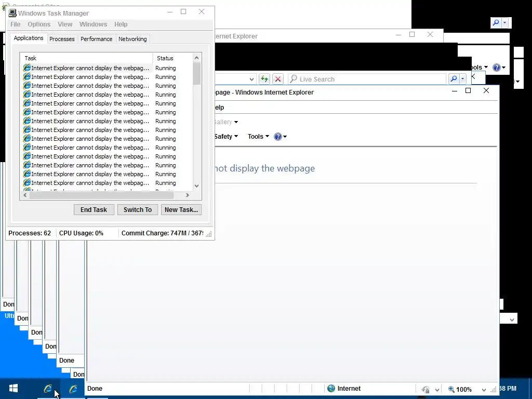The width and height of the screenshot is (532, 399).
Task: Open the dropdown arrow beside the protected mode icon
Action: click(x=437, y=390)
